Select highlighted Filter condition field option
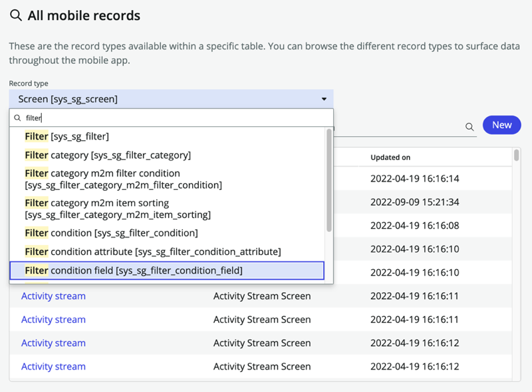This screenshot has width=532, height=392. coord(167,270)
